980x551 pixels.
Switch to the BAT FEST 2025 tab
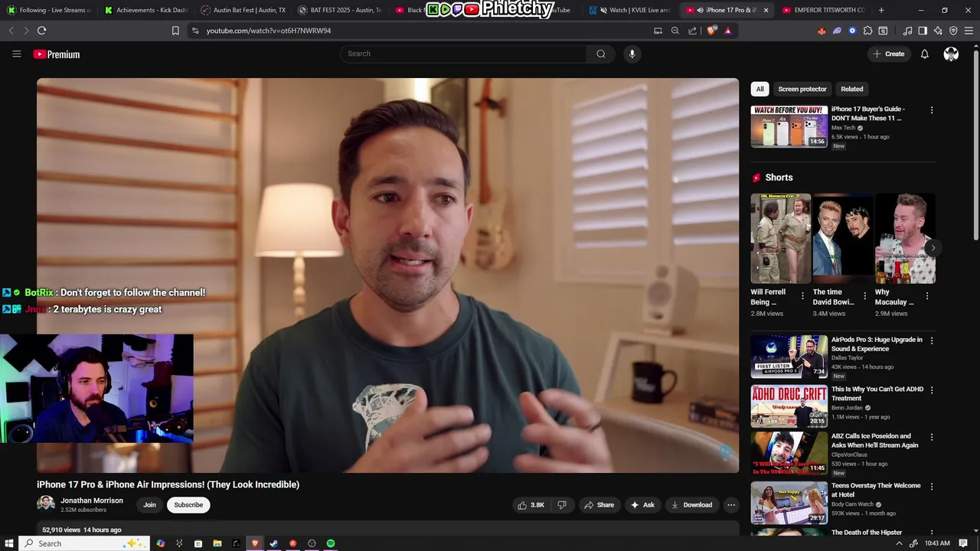click(340, 10)
